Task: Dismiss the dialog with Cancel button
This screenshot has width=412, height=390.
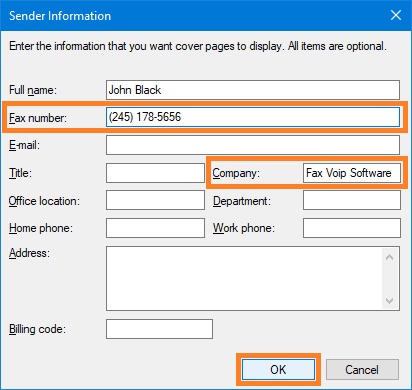Action: pos(362,369)
